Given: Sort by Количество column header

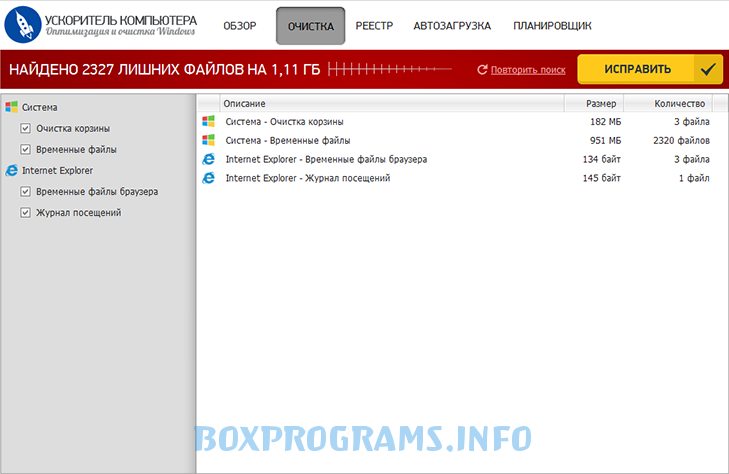Looking at the screenshot, I should [668, 104].
